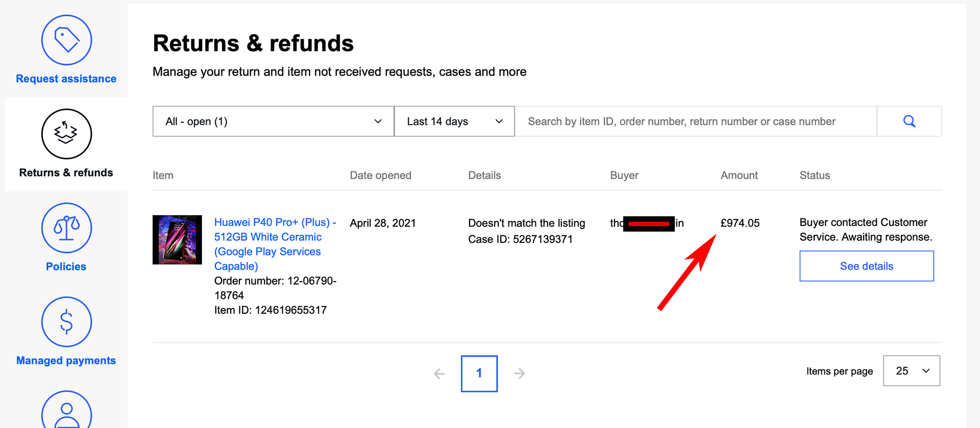Open Policies scales icon

[66, 228]
